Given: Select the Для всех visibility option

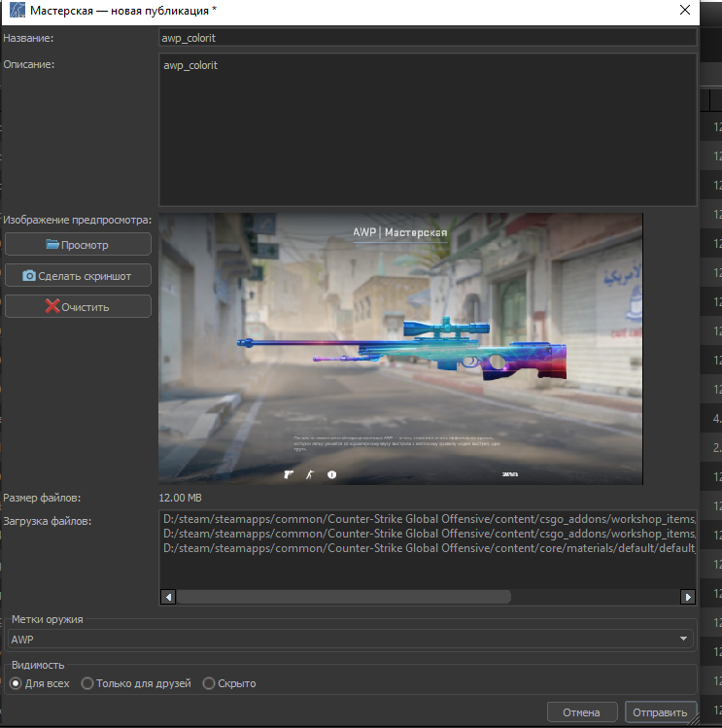Looking at the screenshot, I should tap(15, 683).
